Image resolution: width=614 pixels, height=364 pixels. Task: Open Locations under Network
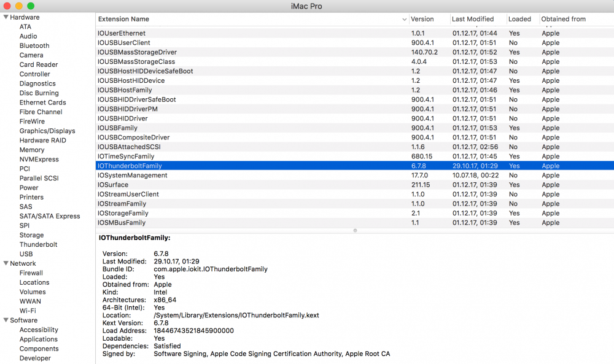34,282
